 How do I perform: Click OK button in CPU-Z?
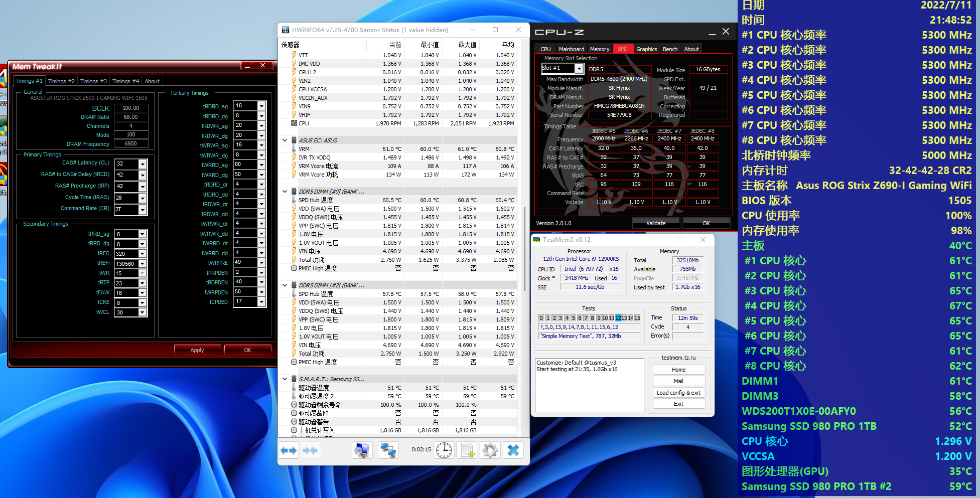tap(706, 223)
